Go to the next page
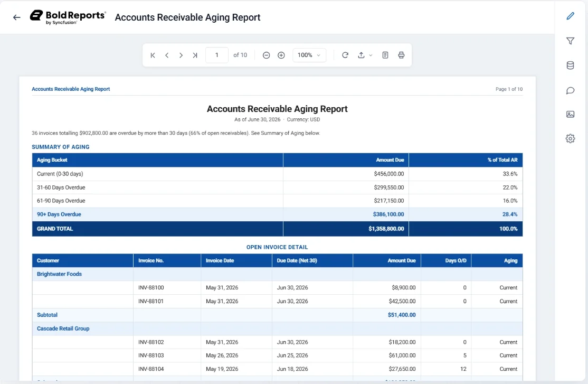Viewport: 588px width, 384px height. point(181,55)
